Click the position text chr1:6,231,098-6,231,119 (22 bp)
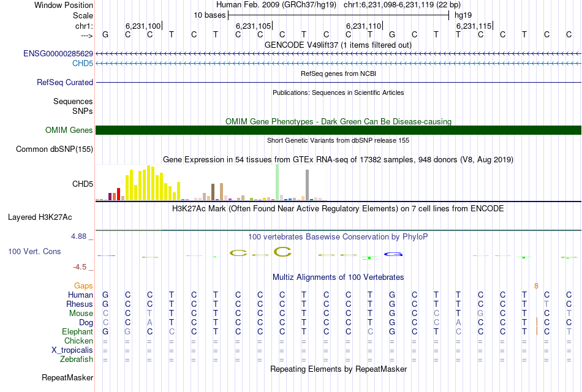The width and height of the screenshot is (582, 392). 402,5
